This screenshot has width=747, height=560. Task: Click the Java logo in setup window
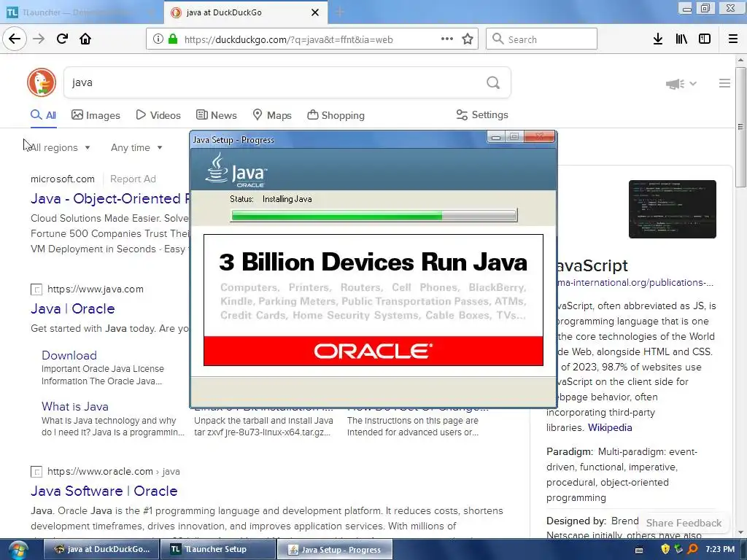point(236,171)
